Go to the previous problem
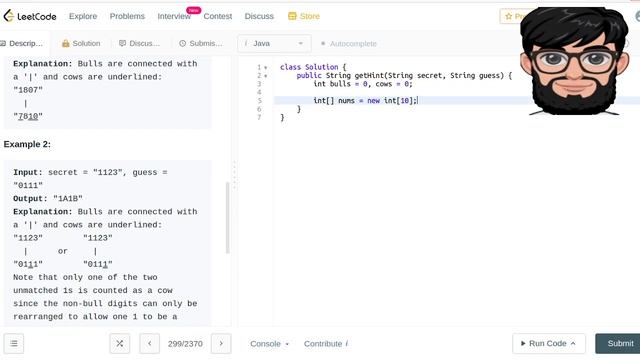 click(150, 344)
